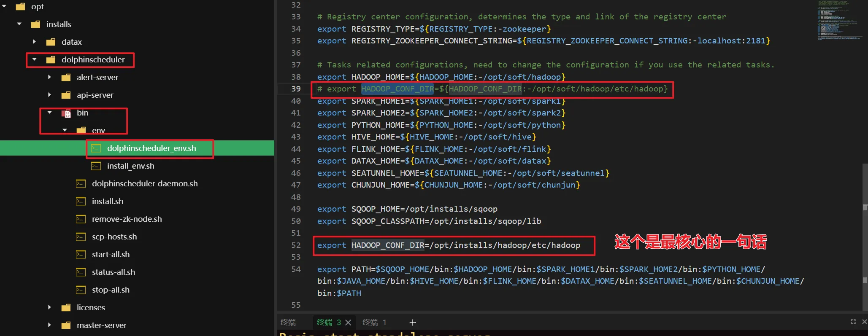Place cursor on REGISTRY_TYPE export line
Image resolution: width=868 pixels, height=336 pixels.
coord(434,29)
